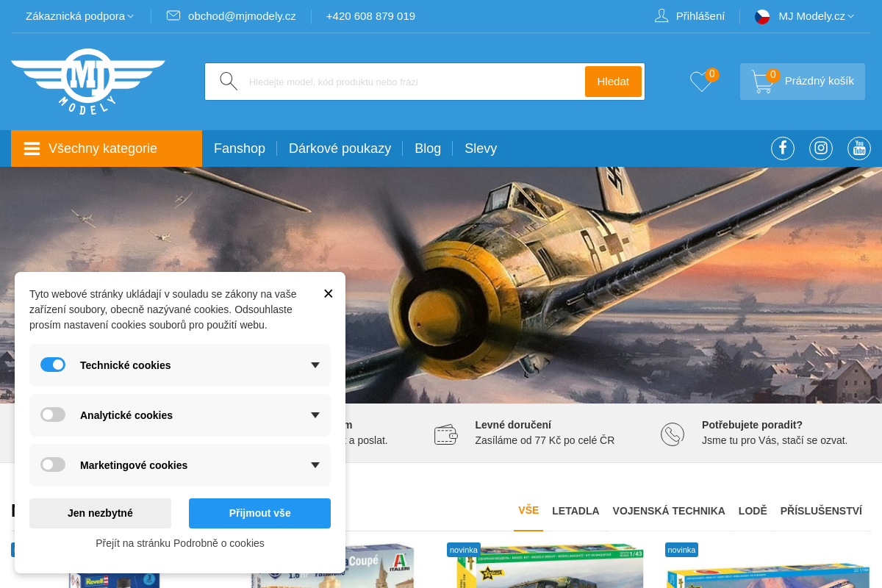The height and width of the screenshot is (588, 882).
Task: Open Všechny kategorie menu
Action: [107, 148]
